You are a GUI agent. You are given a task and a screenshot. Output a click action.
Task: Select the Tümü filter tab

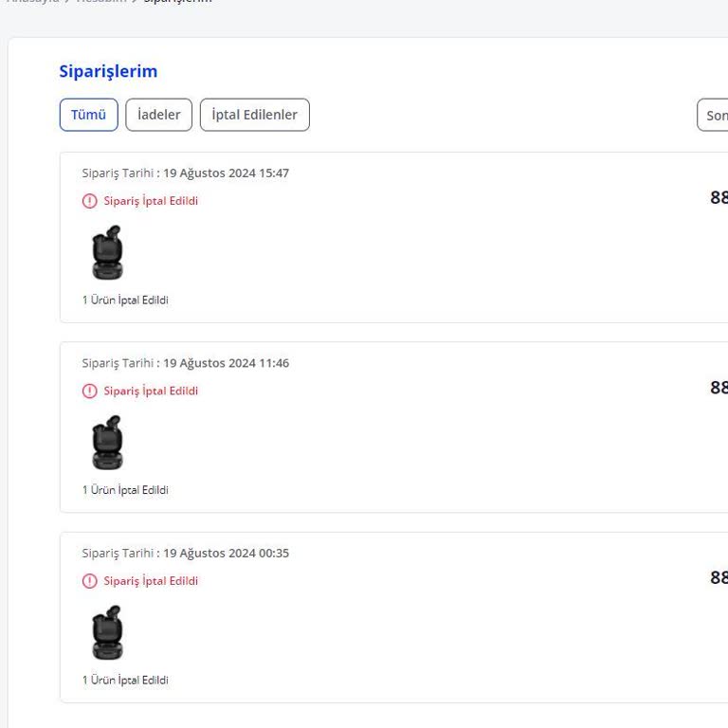(x=89, y=115)
